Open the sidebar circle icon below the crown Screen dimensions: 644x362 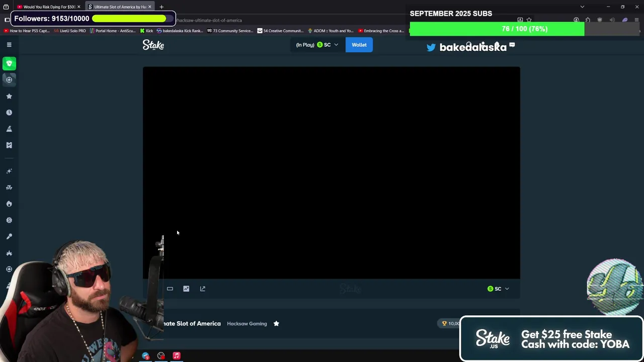(x=9, y=269)
